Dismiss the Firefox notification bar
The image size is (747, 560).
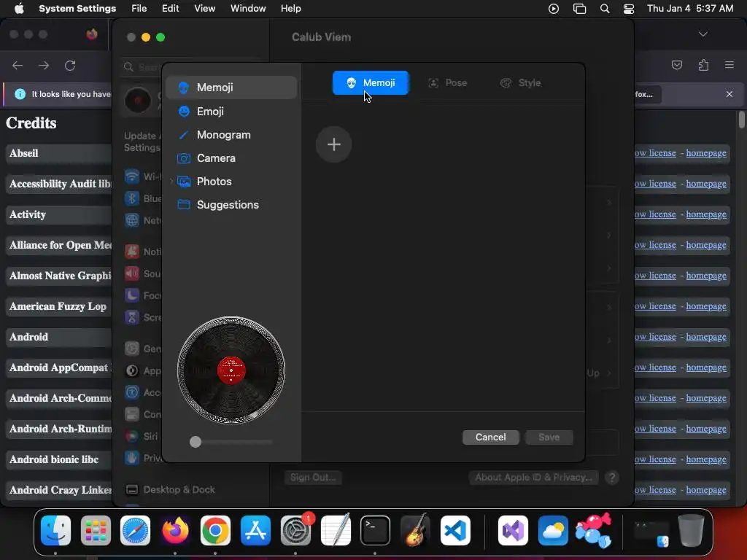click(x=729, y=94)
